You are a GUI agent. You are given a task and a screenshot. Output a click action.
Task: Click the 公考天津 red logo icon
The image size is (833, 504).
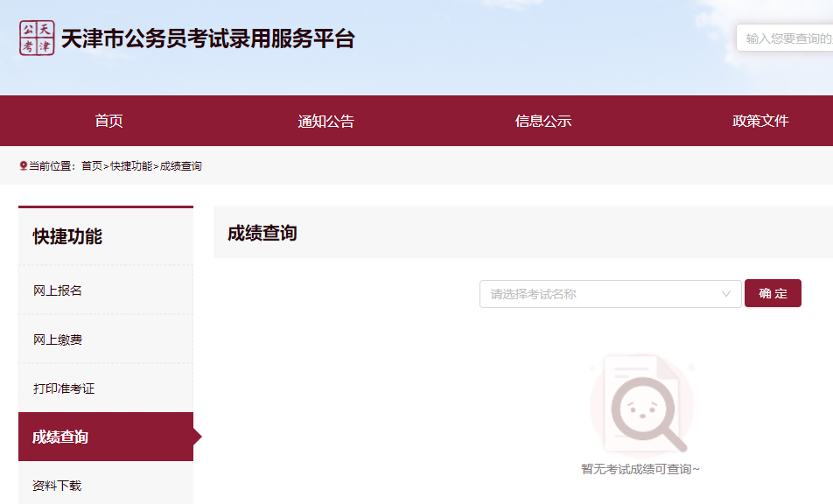tap(37, 38)
